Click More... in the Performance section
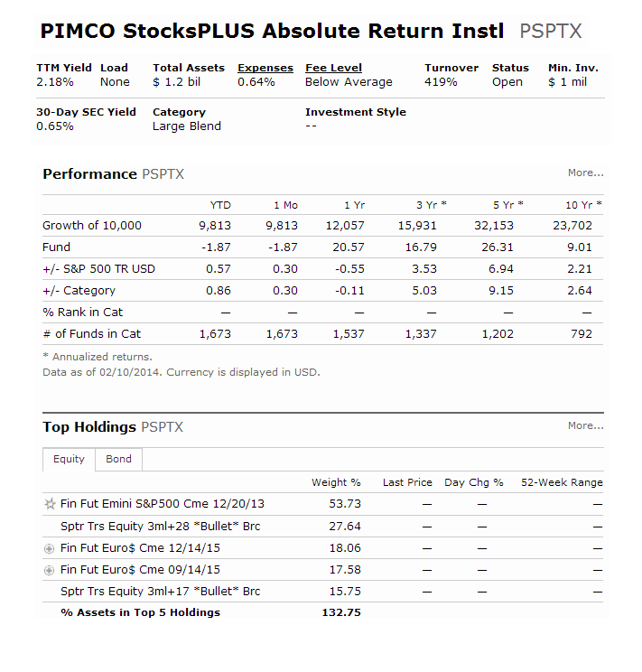The height and width of the screenshot is (672, 642). click(585, 173)
